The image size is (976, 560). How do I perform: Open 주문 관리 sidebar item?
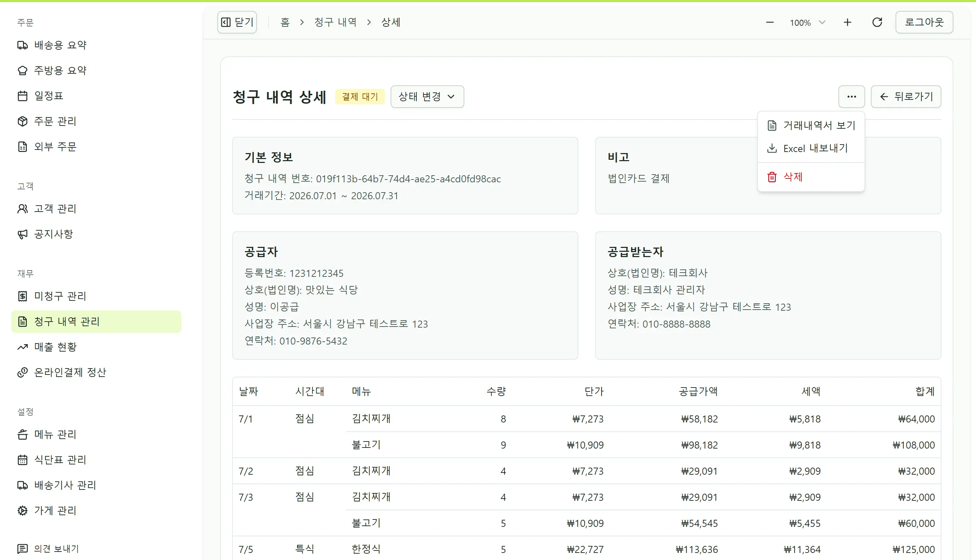pyautogui.click(x=96, y=121)
